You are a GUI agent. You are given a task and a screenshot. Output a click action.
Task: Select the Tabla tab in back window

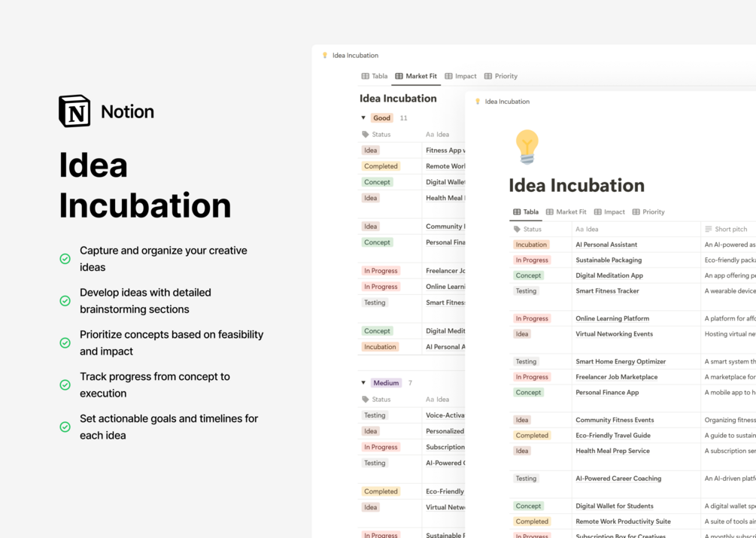pos(375,76)
